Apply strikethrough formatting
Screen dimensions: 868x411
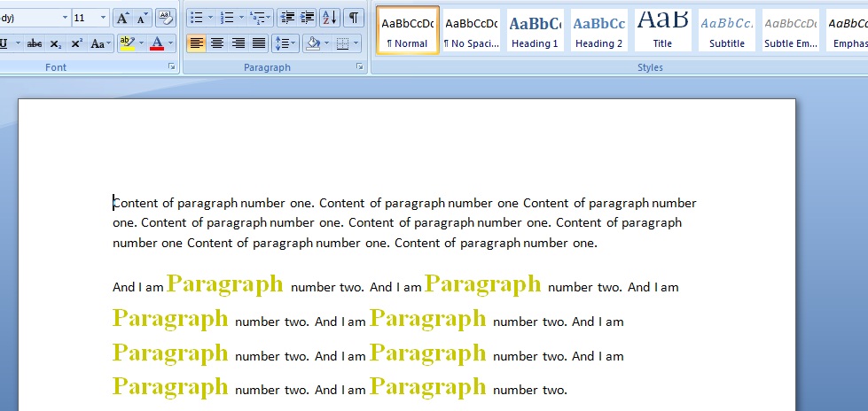pos(35,43)
